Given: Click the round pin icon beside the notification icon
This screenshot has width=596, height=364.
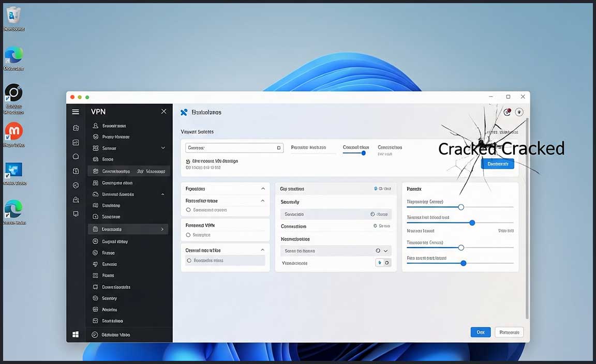Looking at the screenshot, I should pos(519,112).
